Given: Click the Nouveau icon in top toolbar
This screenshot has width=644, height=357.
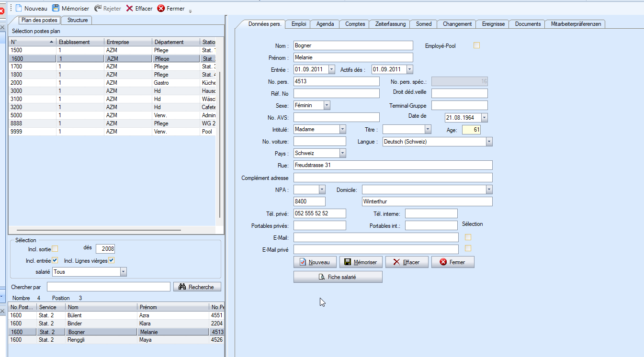Looking at the screenshot, I should click(19, 8).
